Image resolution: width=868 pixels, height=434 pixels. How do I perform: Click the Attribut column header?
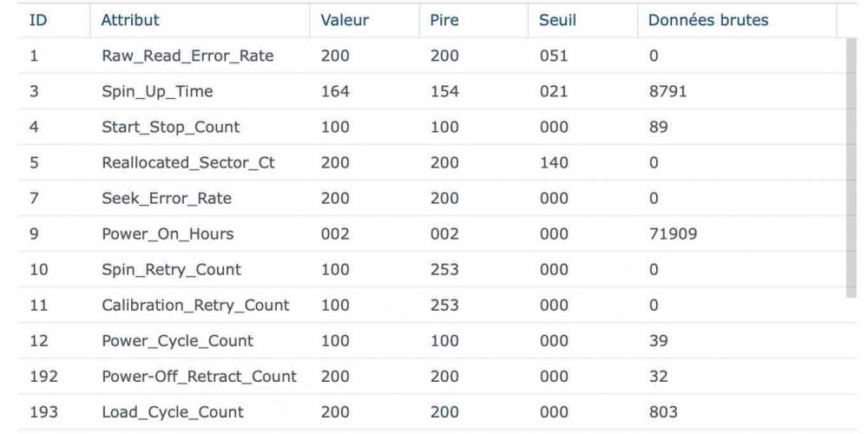[130, 20]
